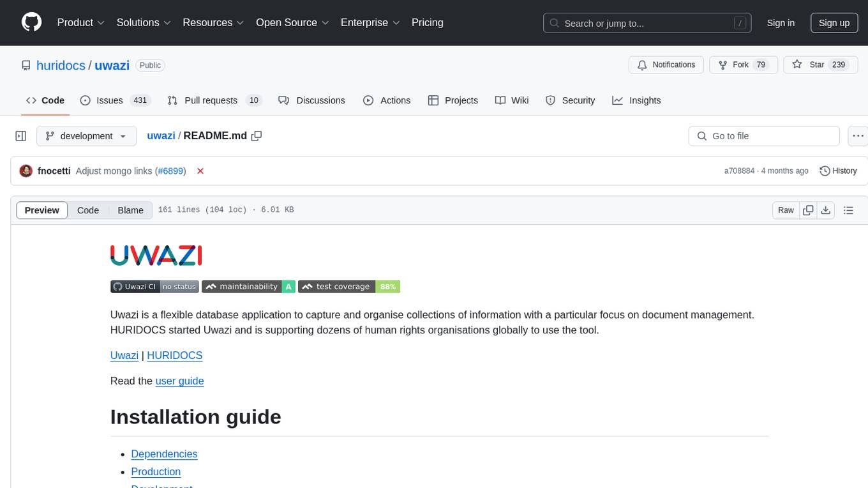Viewport: 868px width, 488px height.
Task: Open the Raw file view
Action: (786, 210)
